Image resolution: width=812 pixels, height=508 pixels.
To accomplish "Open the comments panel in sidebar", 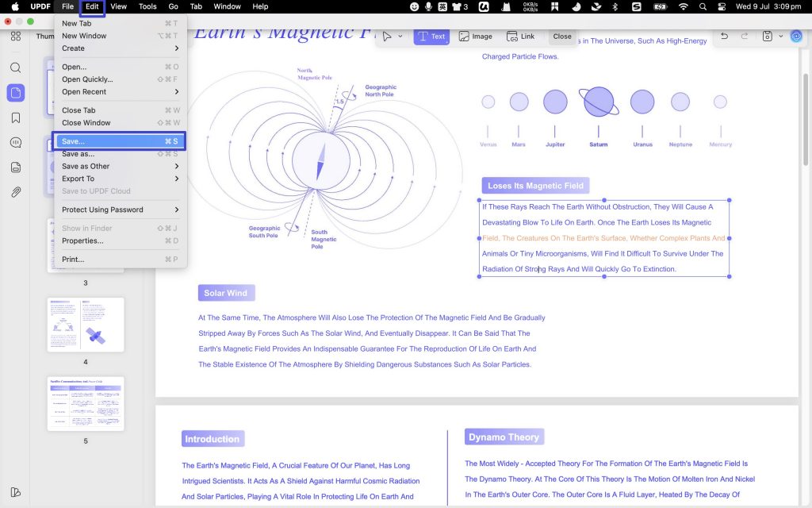I will click(x=16, y=143).
